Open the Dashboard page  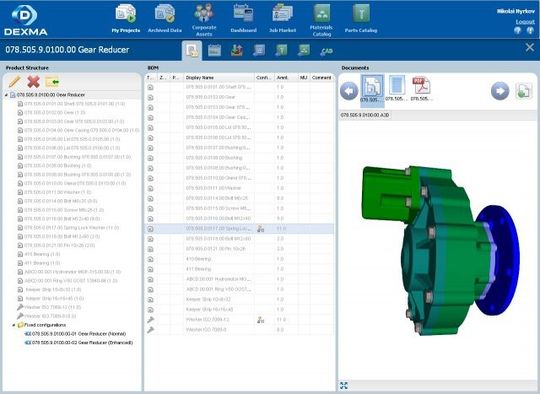[243, 19]
